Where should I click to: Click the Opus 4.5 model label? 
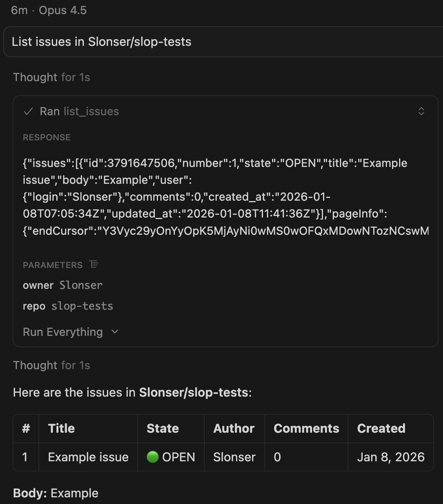coord(63,10)
